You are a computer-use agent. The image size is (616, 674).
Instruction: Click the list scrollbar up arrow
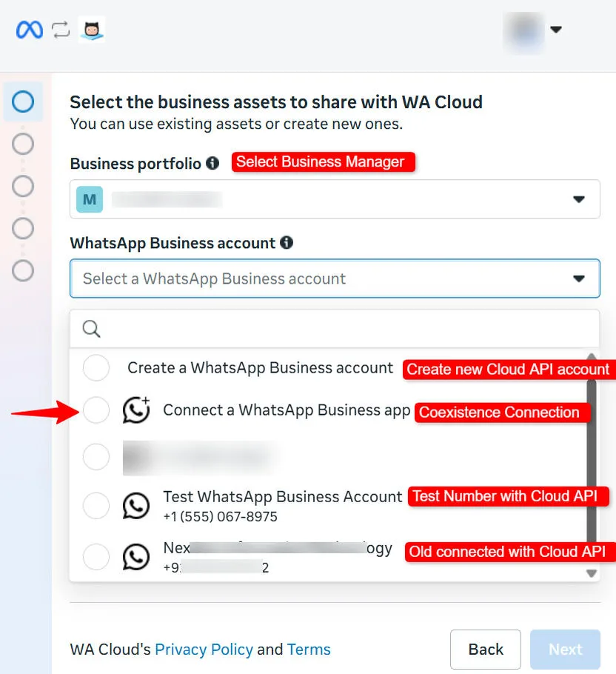click(x=592, y=356)
